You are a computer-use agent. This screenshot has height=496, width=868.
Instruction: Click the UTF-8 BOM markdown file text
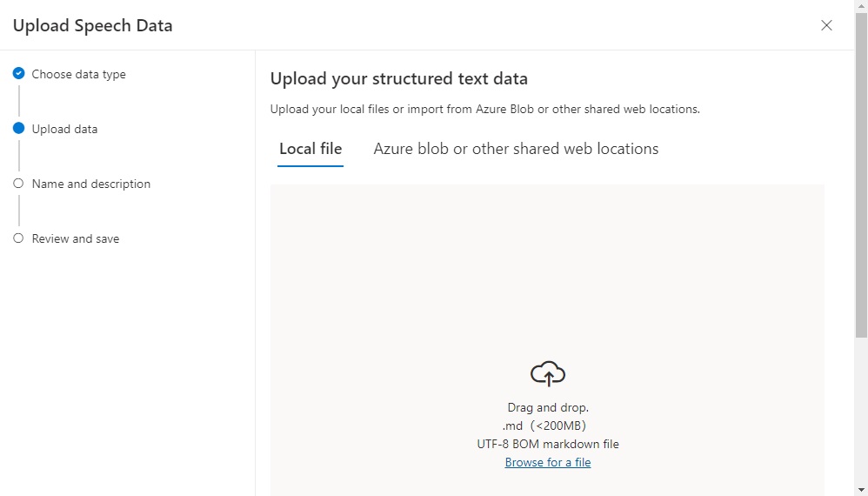(x=548, y=444)
